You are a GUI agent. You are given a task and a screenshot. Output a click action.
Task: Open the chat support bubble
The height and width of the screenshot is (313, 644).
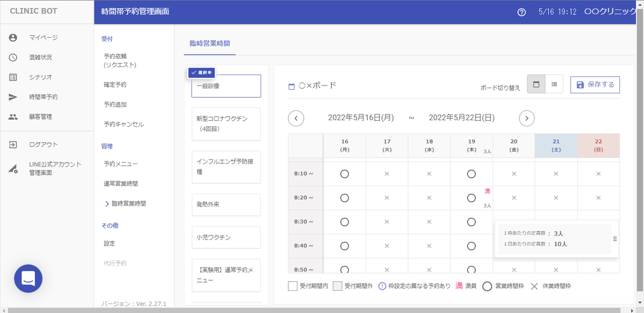pos(28,278)
